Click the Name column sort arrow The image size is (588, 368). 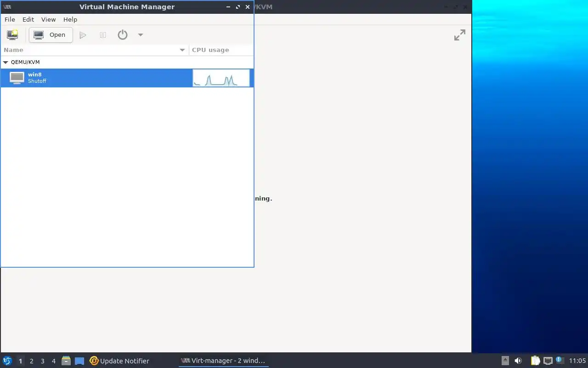182,50
